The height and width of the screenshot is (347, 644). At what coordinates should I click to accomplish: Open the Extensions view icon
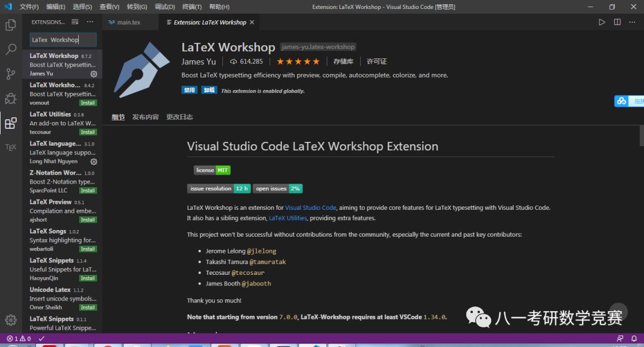(x=11, y=123)
